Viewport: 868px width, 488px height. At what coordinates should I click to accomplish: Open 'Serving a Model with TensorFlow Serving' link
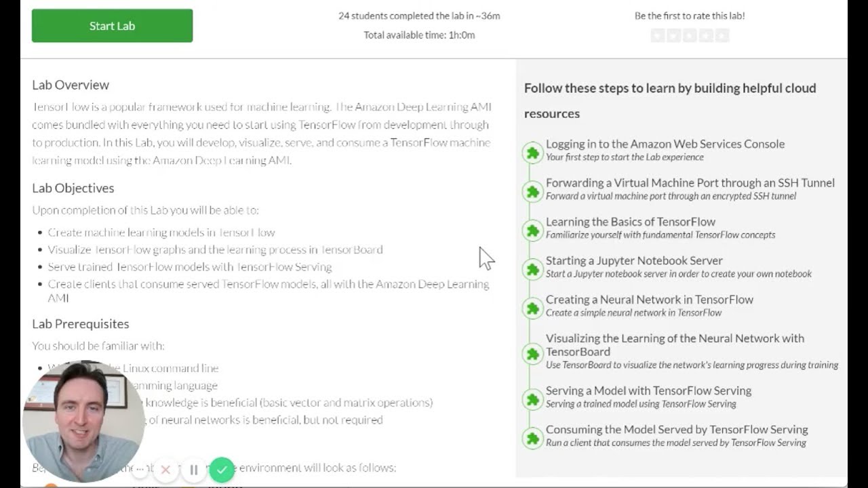tap(648, 391)
